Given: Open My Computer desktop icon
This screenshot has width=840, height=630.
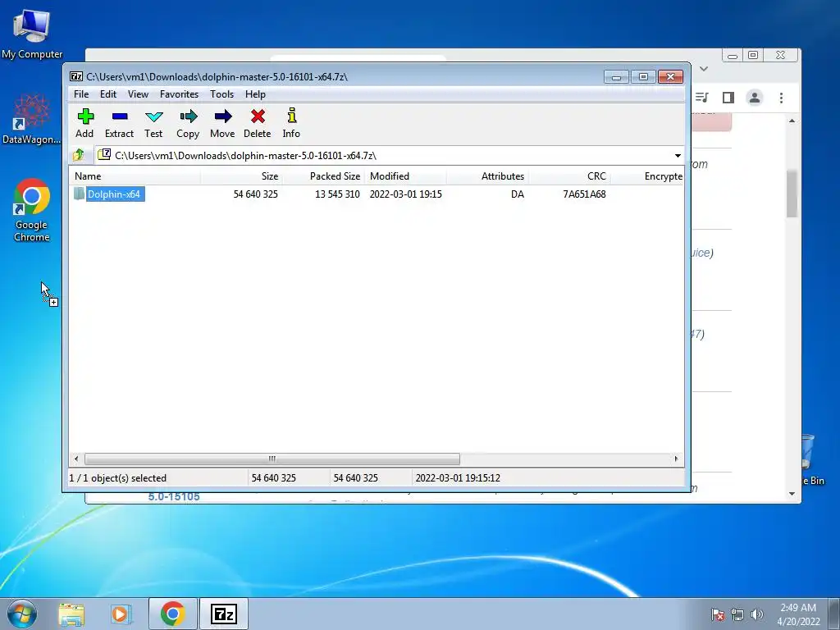Looking at the screenshot, I should 32,34.
